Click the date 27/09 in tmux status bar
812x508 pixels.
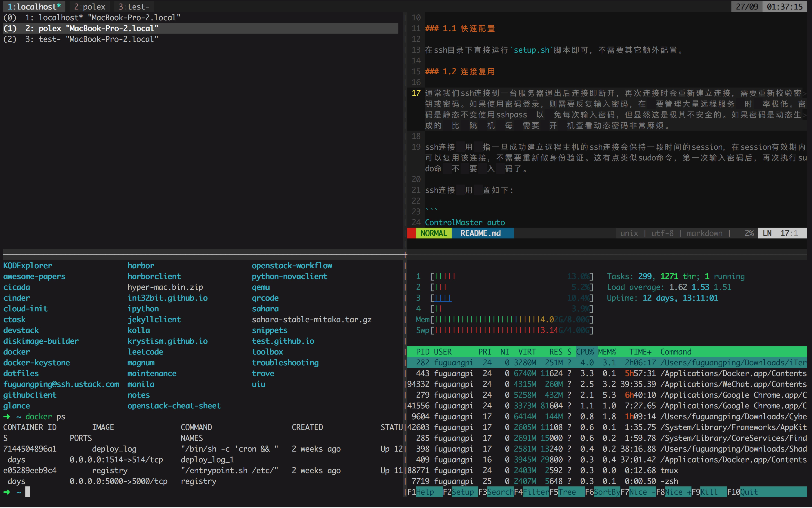pyautogui.click(x=747, y=6)
